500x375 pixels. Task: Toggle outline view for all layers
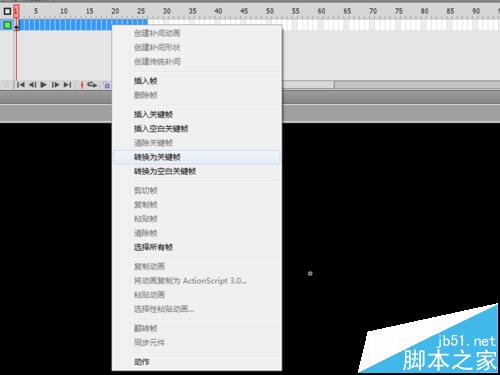click(x=7, y=11)
